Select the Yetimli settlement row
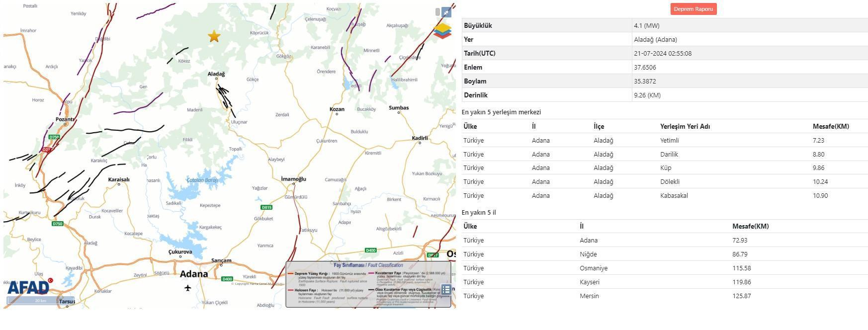The width and height of the screenshot is (868, 330). pos(669,140)
